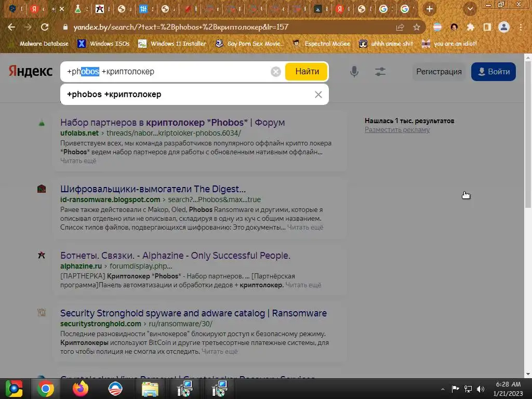Launch Firefox from the taskbar

click(x=81, y=389)
